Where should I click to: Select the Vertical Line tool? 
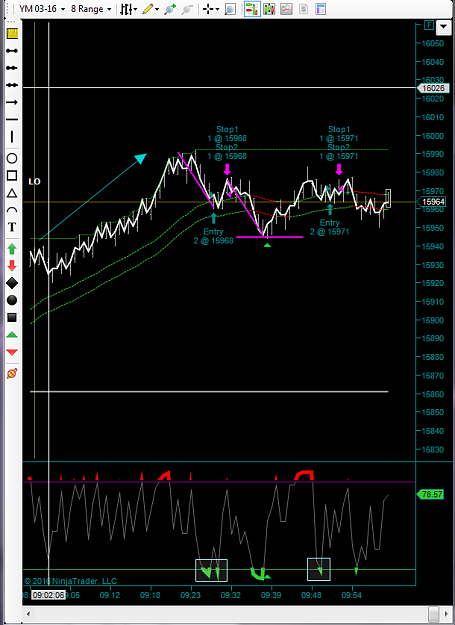click(x=12, y=137)
